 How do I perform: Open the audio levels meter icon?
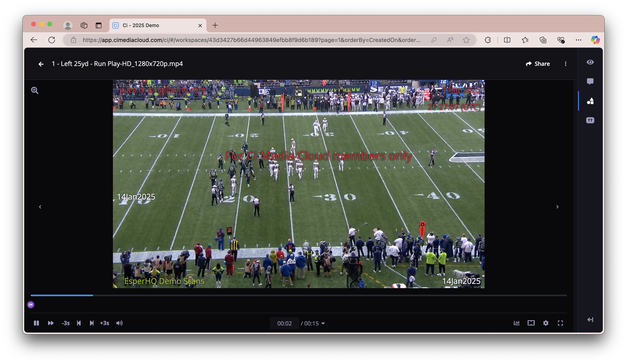pyautogui.click(x=517, y=323)
